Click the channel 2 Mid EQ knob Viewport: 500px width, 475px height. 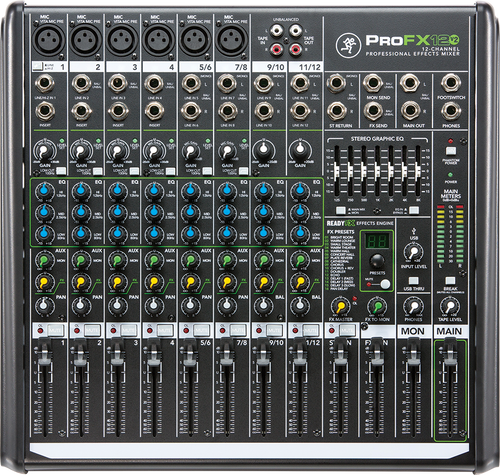point(81,212)
